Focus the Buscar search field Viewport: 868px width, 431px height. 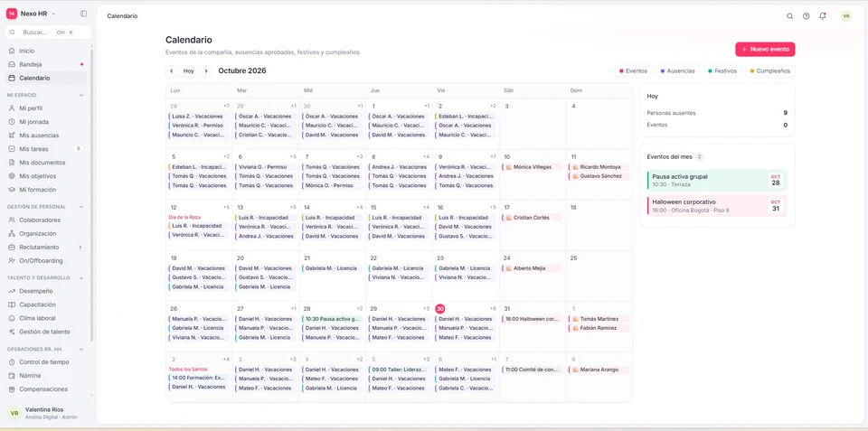[x=48, y=33]
